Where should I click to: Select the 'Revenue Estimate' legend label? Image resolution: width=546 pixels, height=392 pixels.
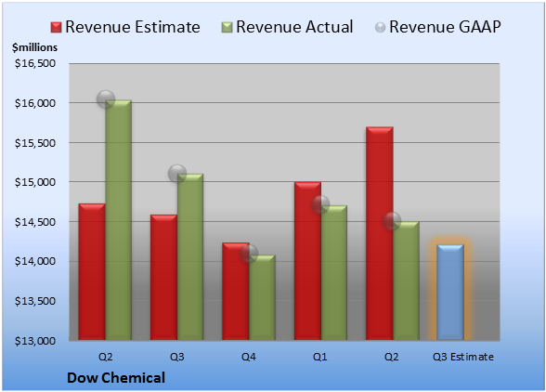click(x=133, y=27)
